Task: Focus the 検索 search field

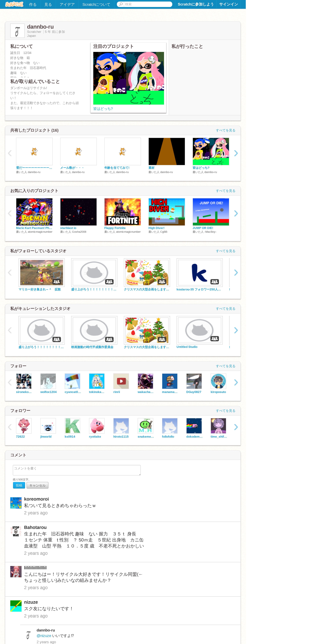Action: click(x=148, y=4)
